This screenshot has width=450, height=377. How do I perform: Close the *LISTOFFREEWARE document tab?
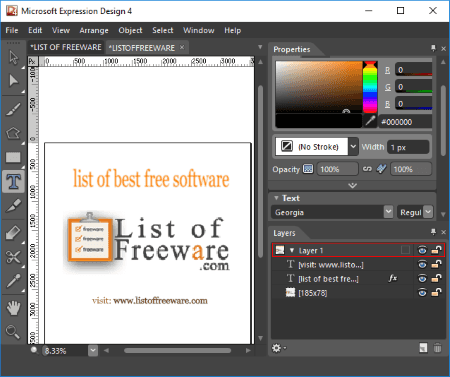(182, 47)
